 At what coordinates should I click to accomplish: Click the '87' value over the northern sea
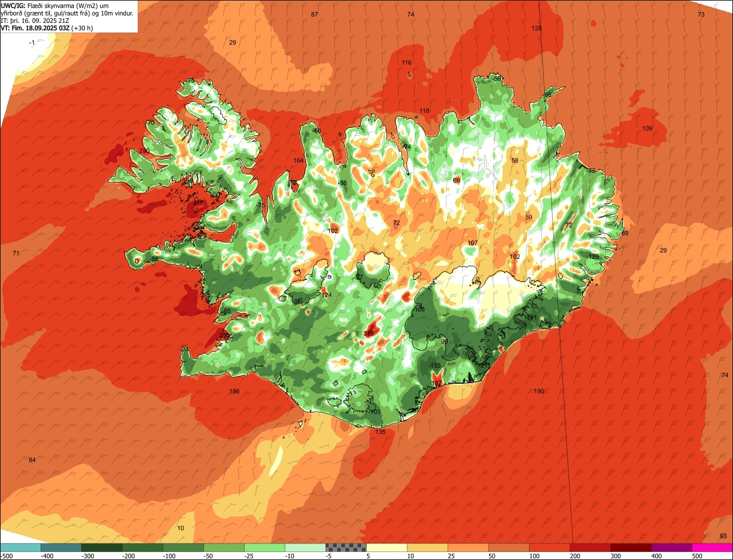pos(314,14)
